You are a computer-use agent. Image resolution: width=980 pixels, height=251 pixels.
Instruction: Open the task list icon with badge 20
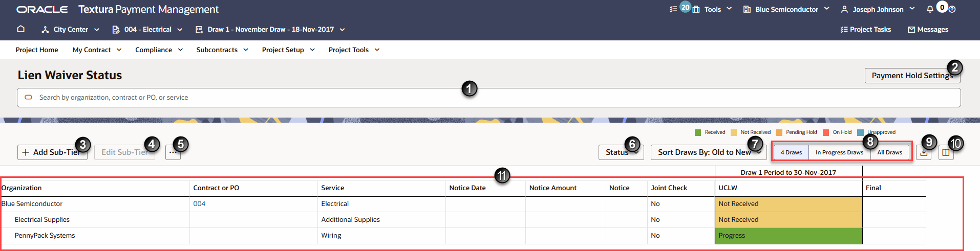pos(673,9)
